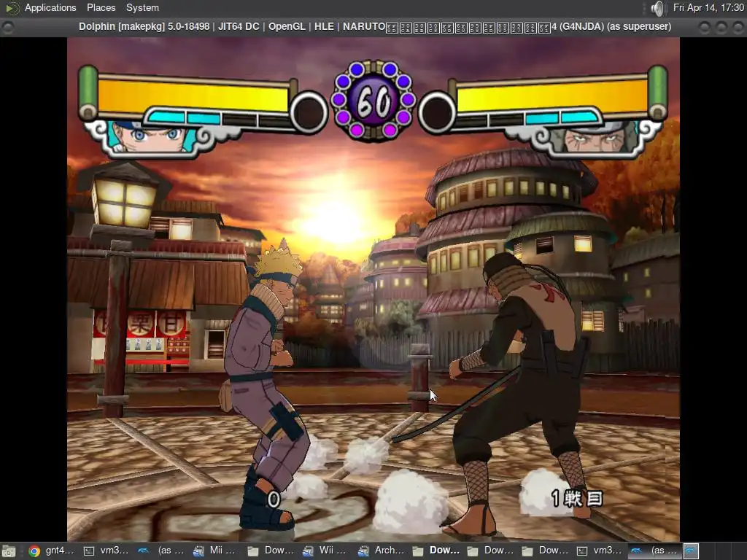Minimize the Dolphin game window
Screen dimensions: 747x560
(x=704, y=27)
